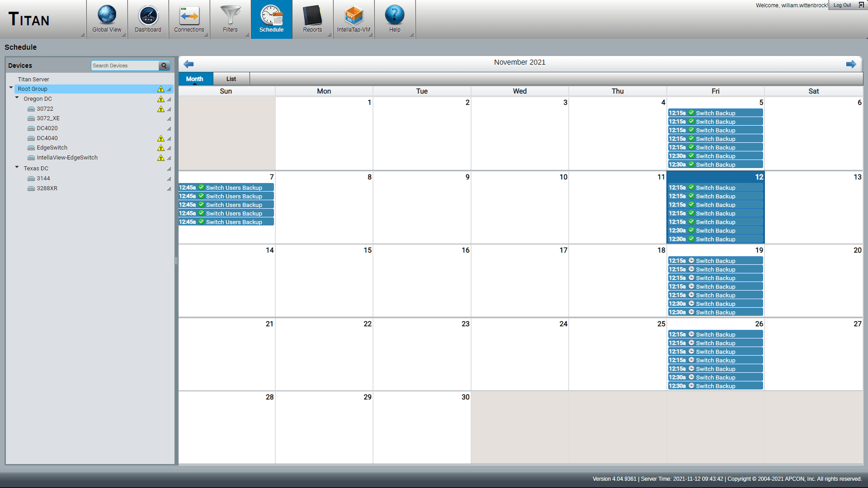This screenshot has width=868, height=488.
Task: Open the Connections panel
Action: click(189, 17)
